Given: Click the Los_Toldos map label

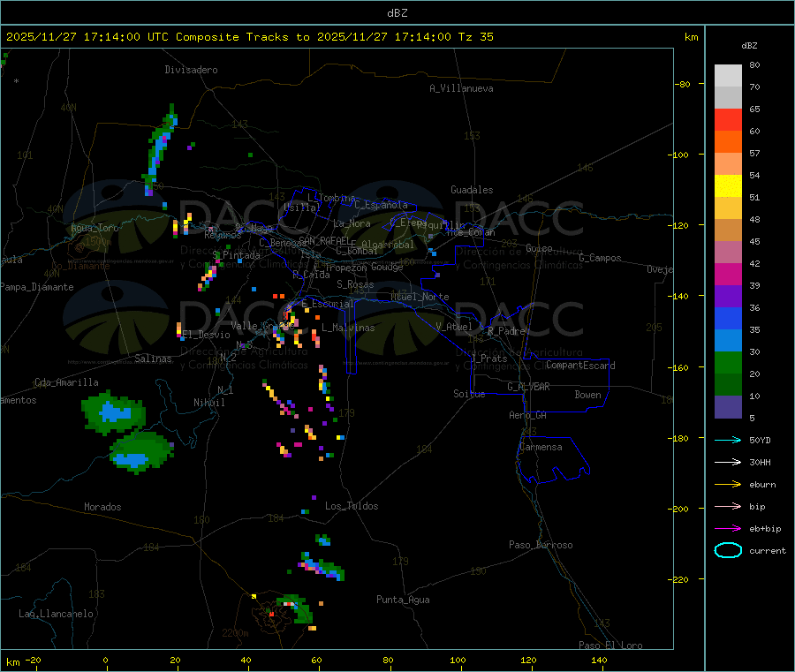Looking at the screenshot, I should click(x=352, y=506).
